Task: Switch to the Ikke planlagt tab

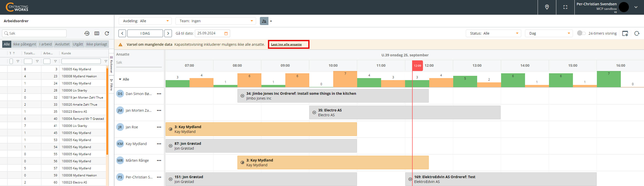Action: [x=97, y=44]
